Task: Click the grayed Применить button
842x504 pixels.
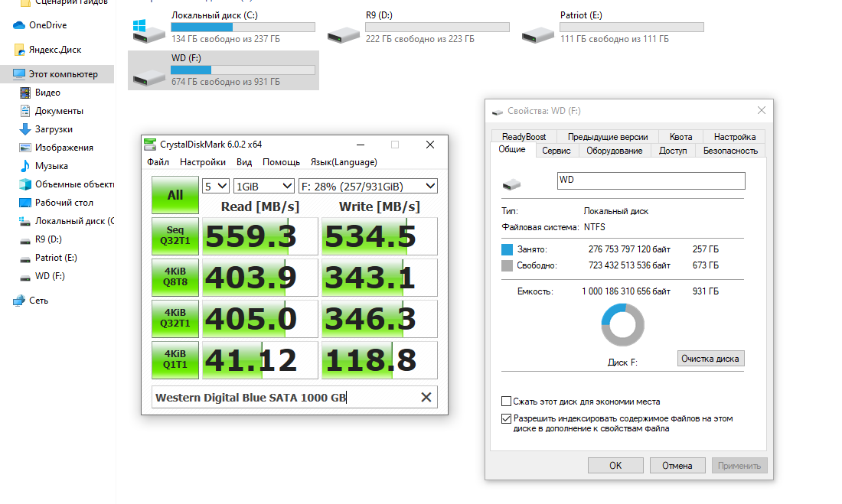Action: tap(739, 465)
